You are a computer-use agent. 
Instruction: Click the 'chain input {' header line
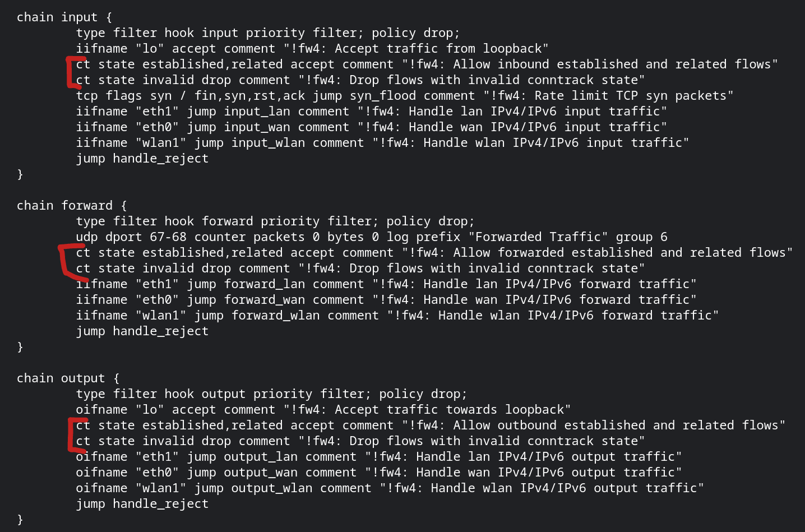[64, 17]
